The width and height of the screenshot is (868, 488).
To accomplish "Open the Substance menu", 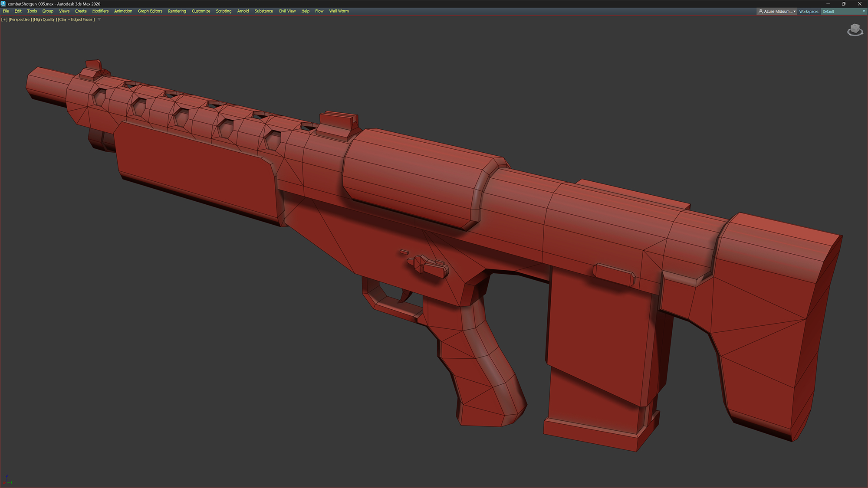I will click(x=263, y=11).
